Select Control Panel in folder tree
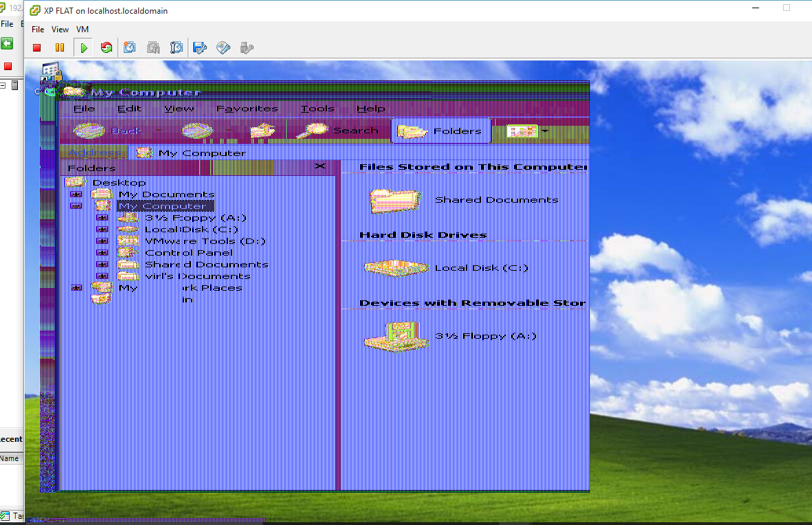Image resolution: width=812 pixels, height=525 pixels. click(x=189, y=253)
